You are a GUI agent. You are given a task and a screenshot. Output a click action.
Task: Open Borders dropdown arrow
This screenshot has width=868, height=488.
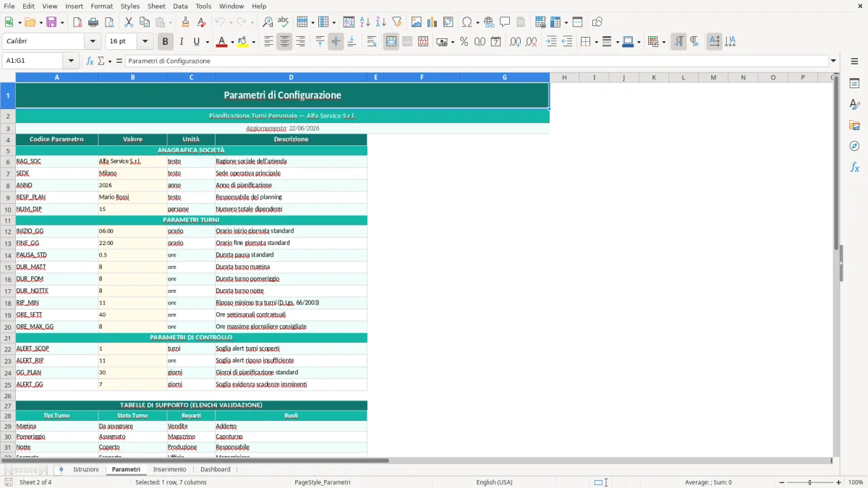click(x=595, y=42)
